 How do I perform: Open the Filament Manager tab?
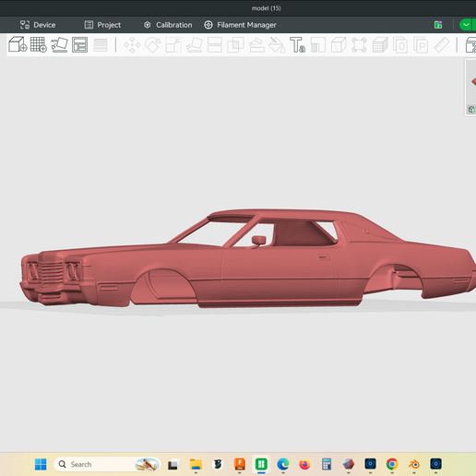(240, 25)
